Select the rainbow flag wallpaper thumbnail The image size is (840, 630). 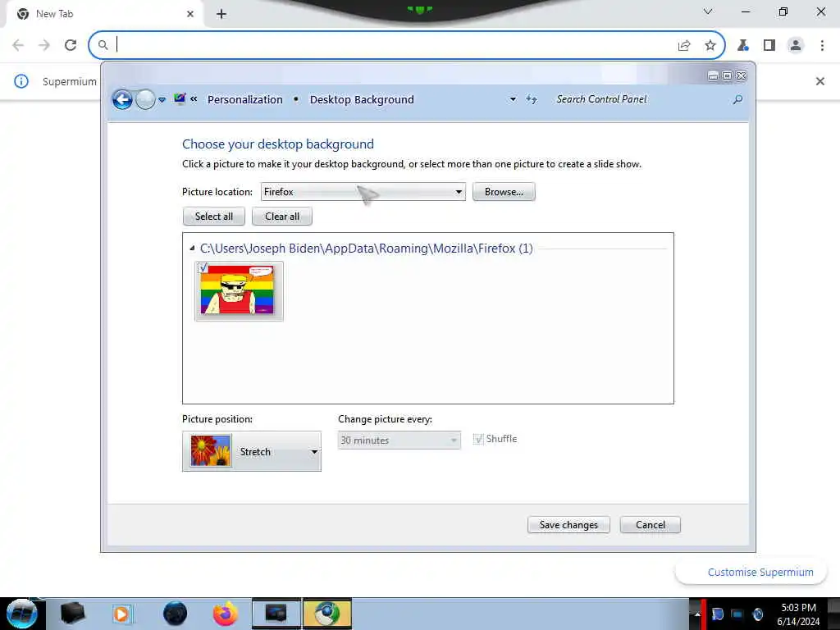[239, 291]
